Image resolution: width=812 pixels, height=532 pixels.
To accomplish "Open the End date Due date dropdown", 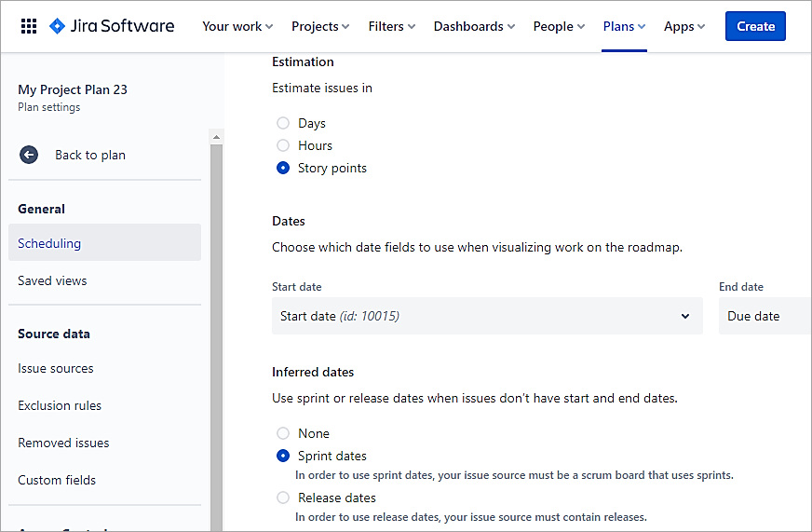I will [764, 316].
